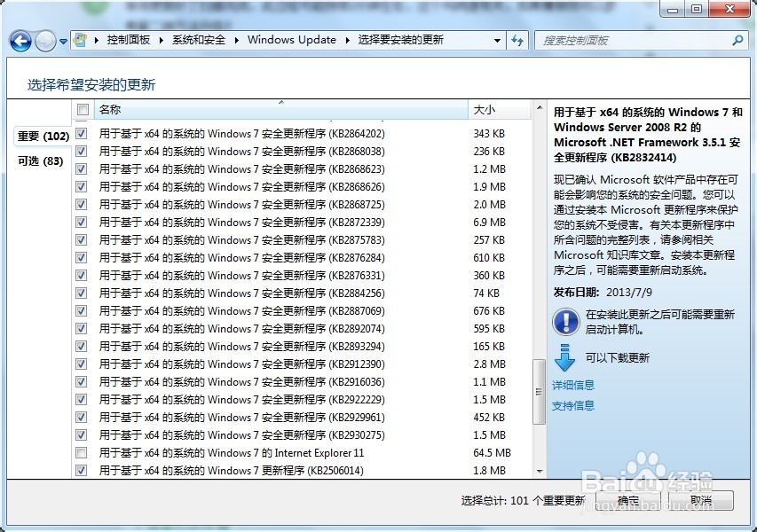Click the ascending sort arrow on the 名称 column

(x=280, y=104)
